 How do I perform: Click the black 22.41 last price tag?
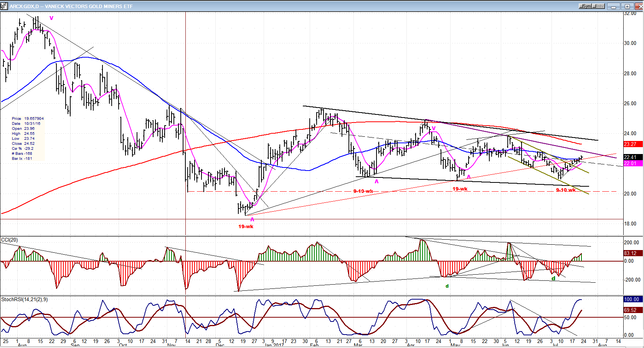tap(630, 157)
